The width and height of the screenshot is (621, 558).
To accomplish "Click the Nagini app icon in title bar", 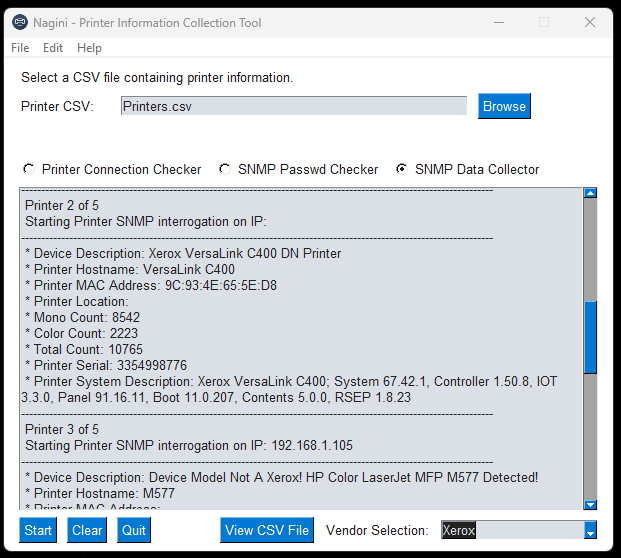I will pos(20,22).
